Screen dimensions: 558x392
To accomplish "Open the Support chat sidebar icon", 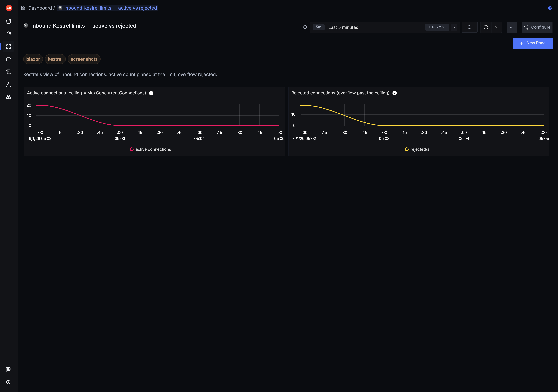I will pos(8,369).
